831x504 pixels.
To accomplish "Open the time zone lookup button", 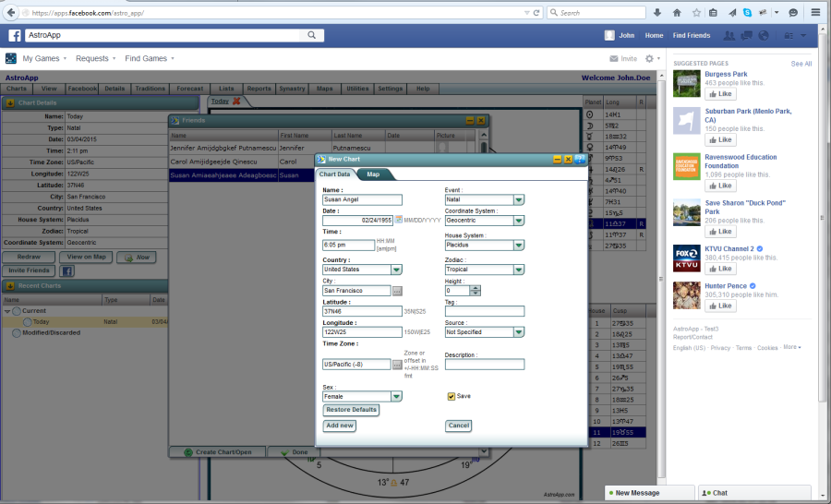I will click(x=397, y=365).
